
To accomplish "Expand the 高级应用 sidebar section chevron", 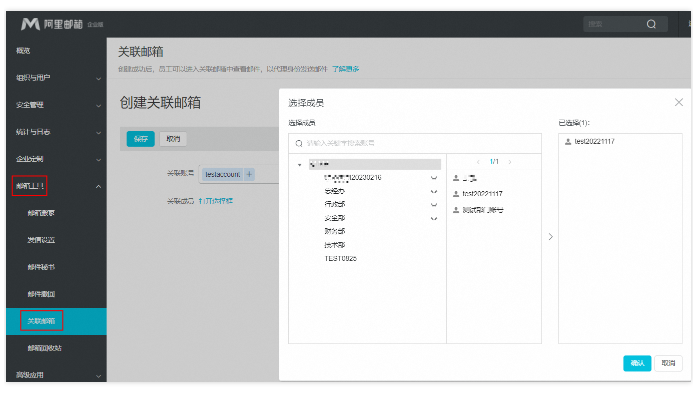I will pos(99,376).
